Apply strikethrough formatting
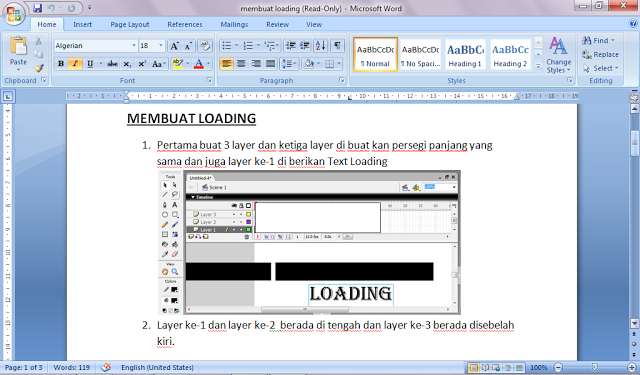 (x=112, y=64)
